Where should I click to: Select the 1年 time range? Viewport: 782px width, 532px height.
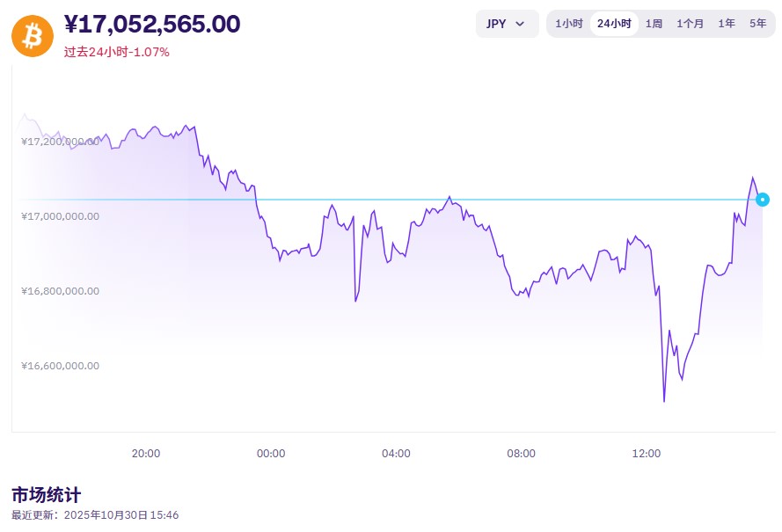pos(727,24)
